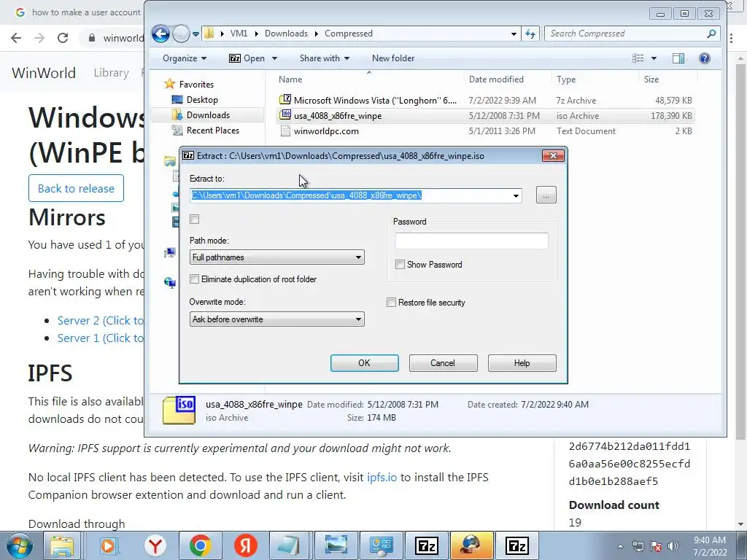This screenshot has width=747, height=560.
Task: Toggle the preview pane icon
Action: pos(678,58)
